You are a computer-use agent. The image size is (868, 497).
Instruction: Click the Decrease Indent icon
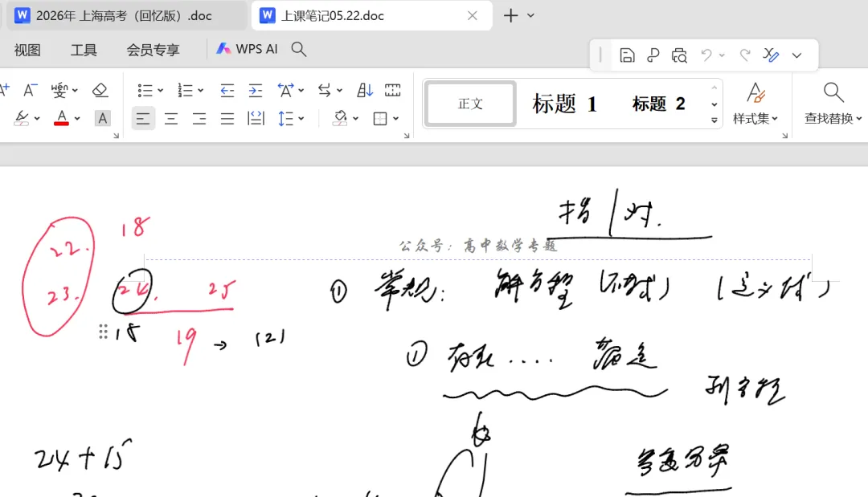point(227,90)
